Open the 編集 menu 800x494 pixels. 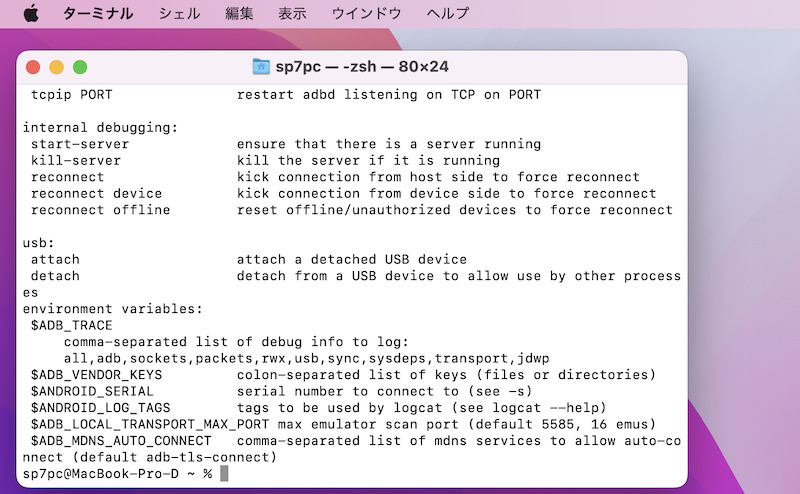click(x=239, y=14)
